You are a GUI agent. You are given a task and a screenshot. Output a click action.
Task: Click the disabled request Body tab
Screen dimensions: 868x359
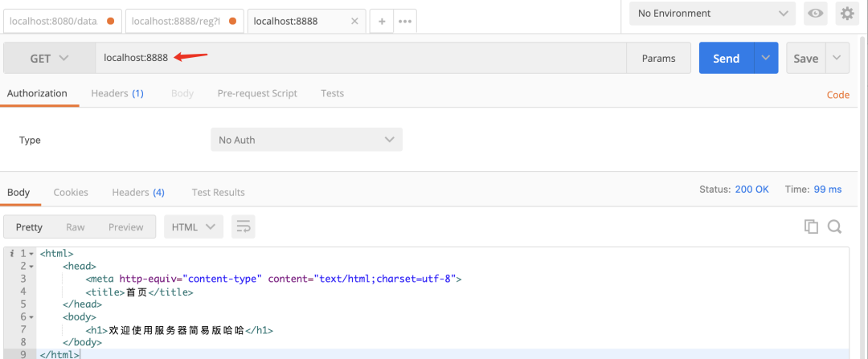182,93
